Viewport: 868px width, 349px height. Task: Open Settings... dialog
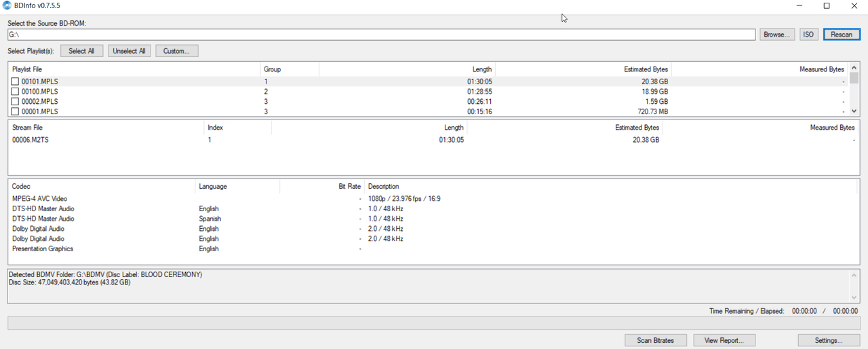[x=829, y=340]
